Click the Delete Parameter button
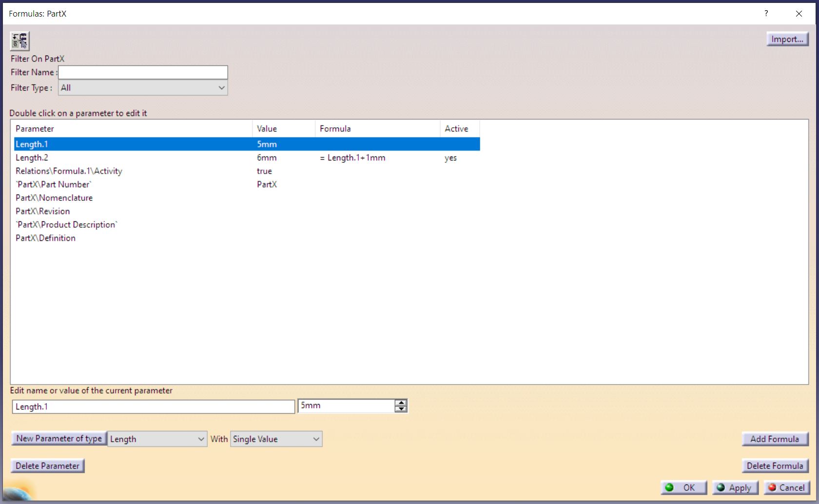Screen dimensions: 819x504 click(x=47, y=466)
